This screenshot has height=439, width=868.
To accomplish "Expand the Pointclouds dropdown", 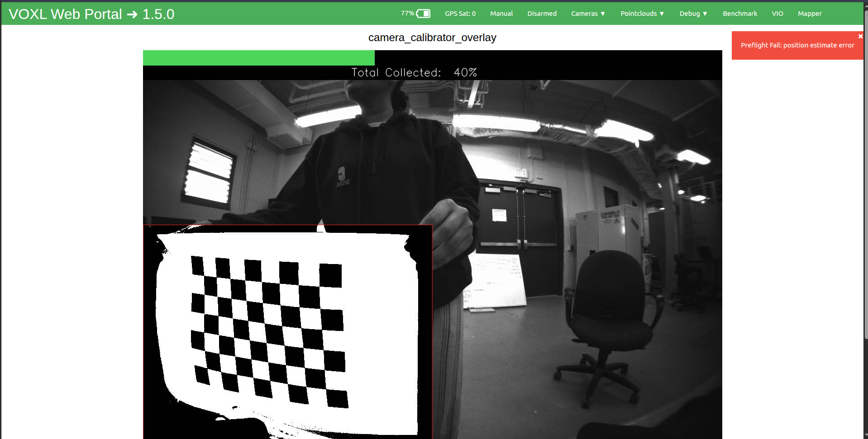I will click(642, 14).
